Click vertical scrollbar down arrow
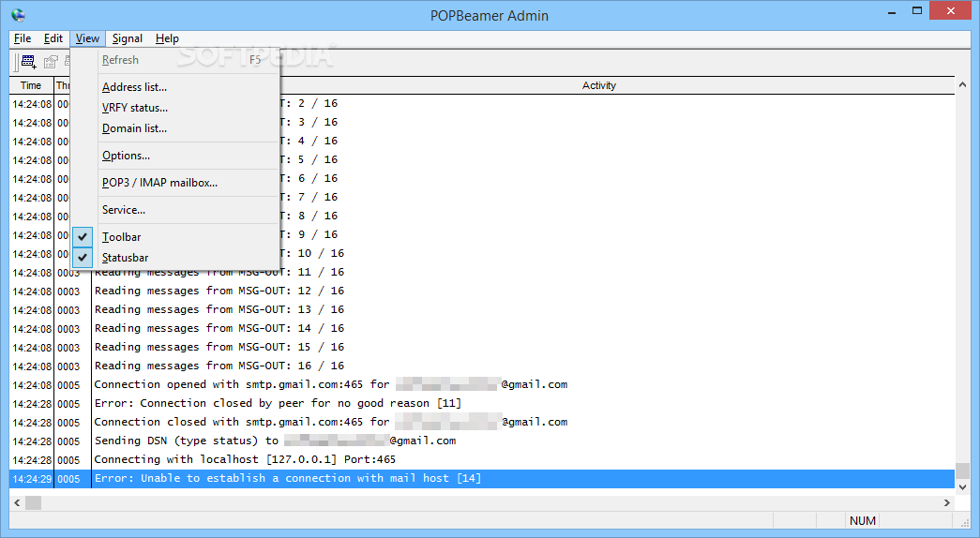 962,486
